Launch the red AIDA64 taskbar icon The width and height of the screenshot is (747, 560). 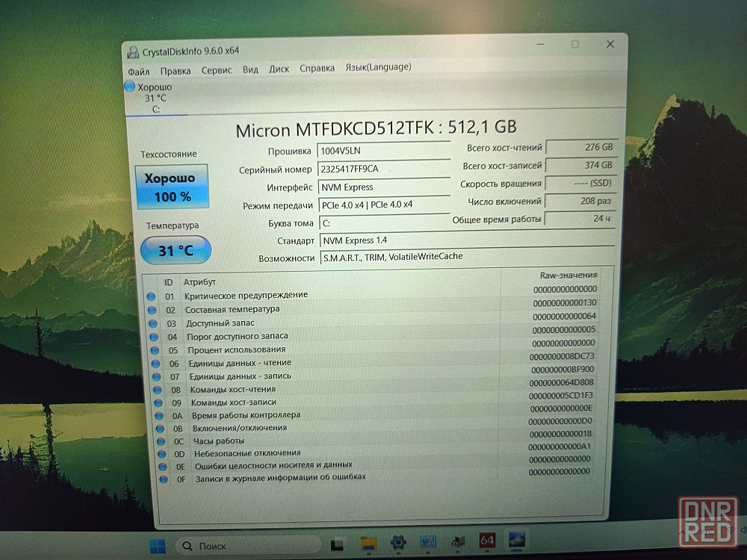487,541
